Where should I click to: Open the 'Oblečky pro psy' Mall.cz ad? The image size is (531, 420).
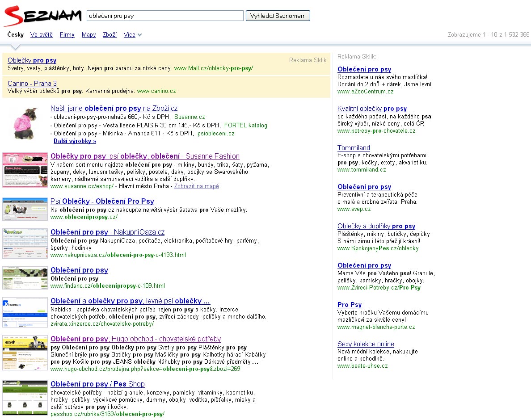click(32, 60)
